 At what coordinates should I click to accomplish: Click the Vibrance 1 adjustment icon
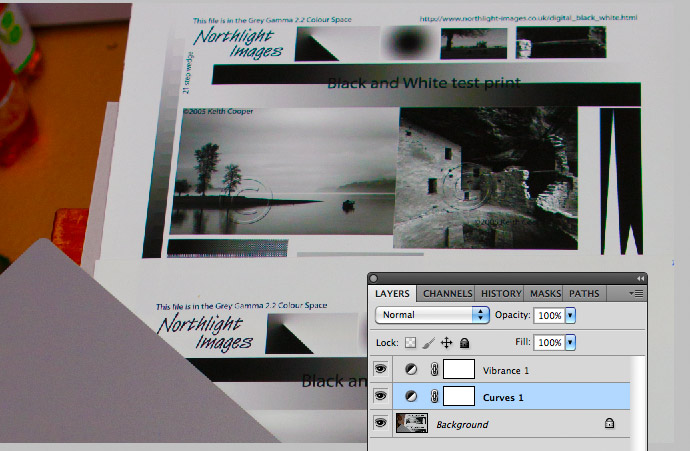[x=411, y=369]
